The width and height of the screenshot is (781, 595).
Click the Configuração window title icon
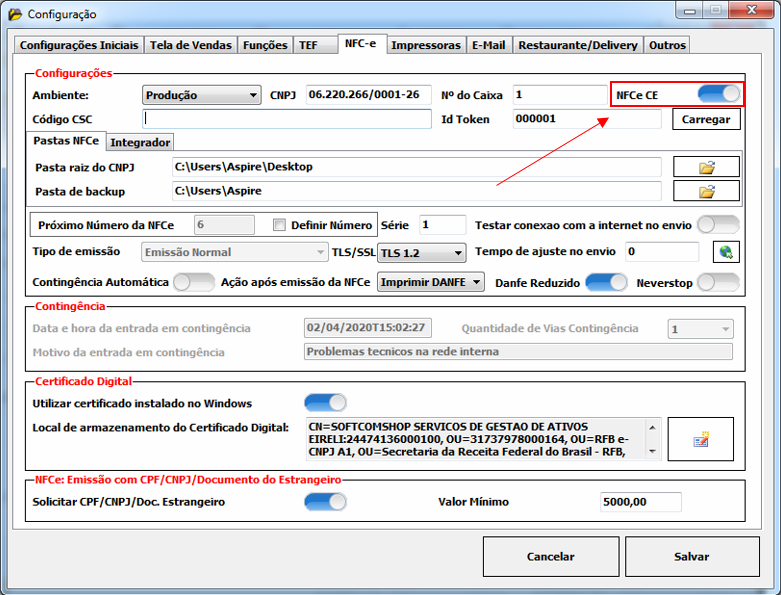pyautogui.click(x=14, y=14)
